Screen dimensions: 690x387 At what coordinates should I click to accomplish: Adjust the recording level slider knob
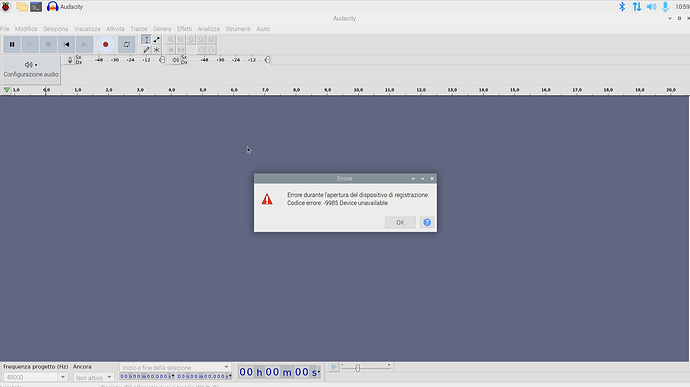(x=162, y=60)
